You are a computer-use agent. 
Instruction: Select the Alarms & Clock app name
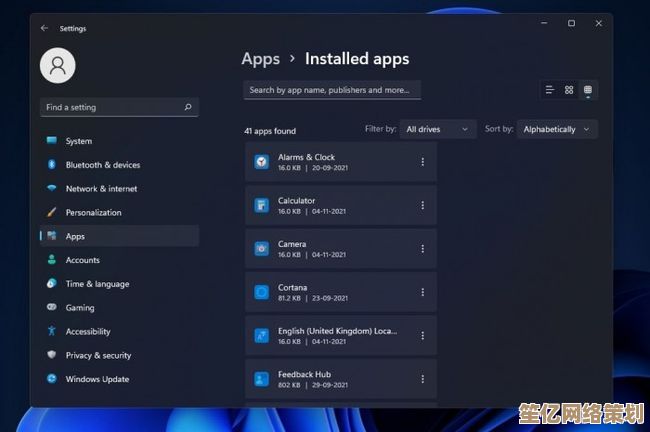(306, 157)
